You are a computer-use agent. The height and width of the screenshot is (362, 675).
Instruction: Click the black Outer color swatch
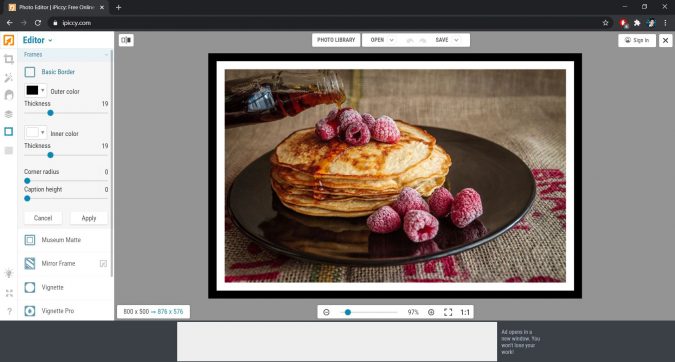coord(32,90)
